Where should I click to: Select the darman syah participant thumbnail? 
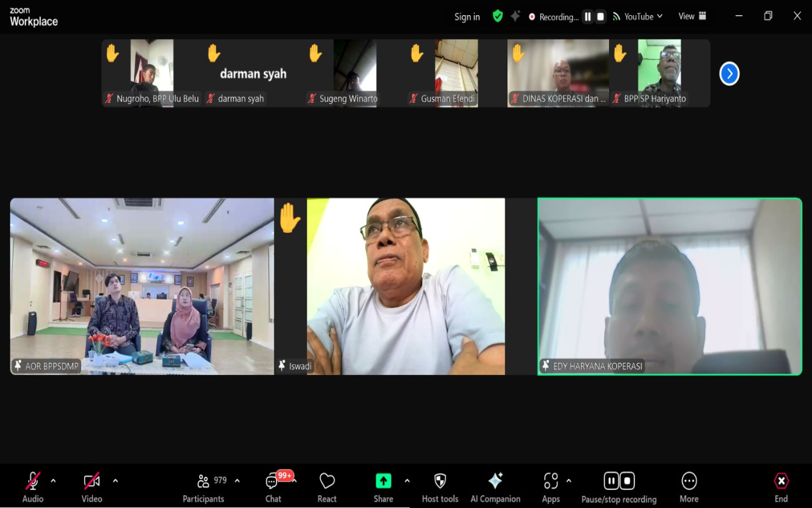point(253,73)
